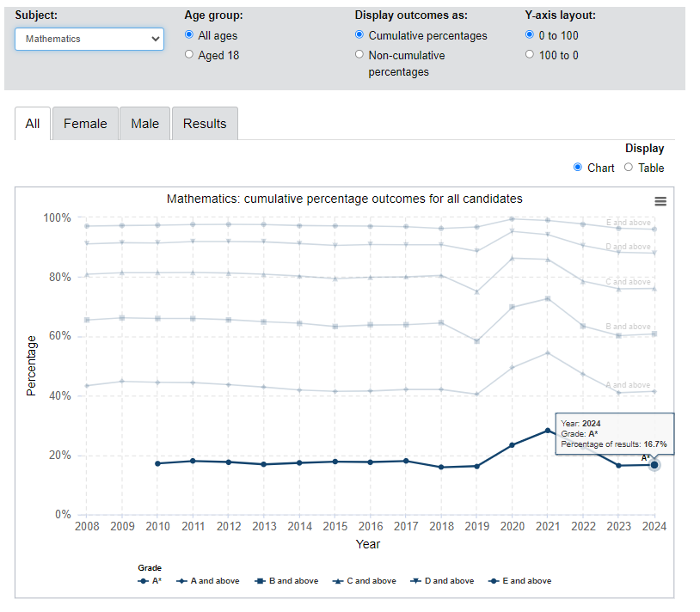Select the Aged 18 age group
Screen dimensions: 700x612
click(x=189, y=54)
